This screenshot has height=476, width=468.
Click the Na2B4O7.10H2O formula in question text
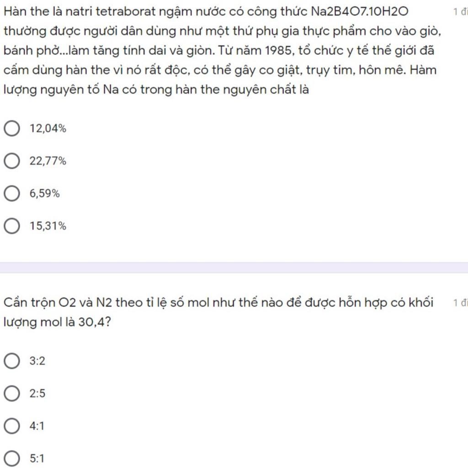click(x=360, y=11)
